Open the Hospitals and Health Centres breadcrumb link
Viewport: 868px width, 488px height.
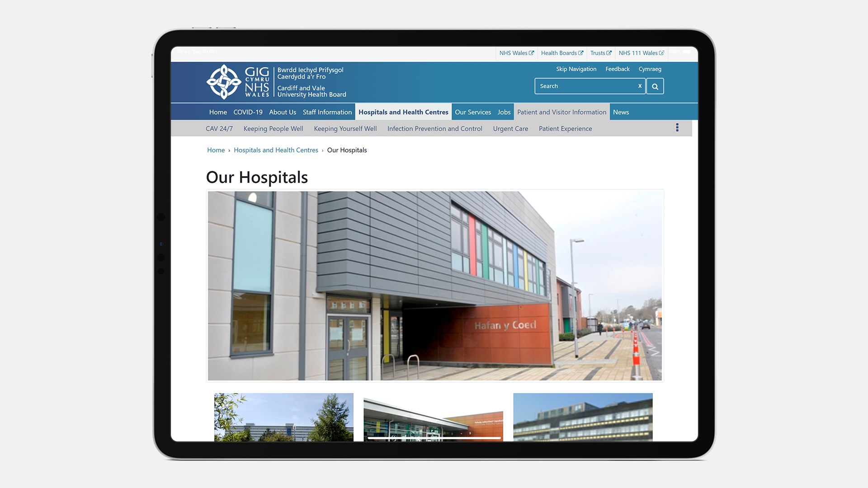tap(276, 150)
